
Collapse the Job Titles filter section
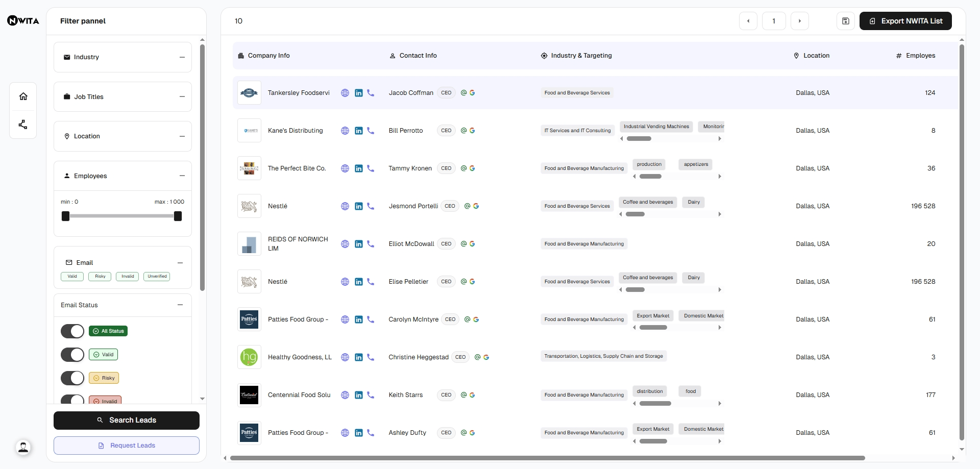[182, 97]
